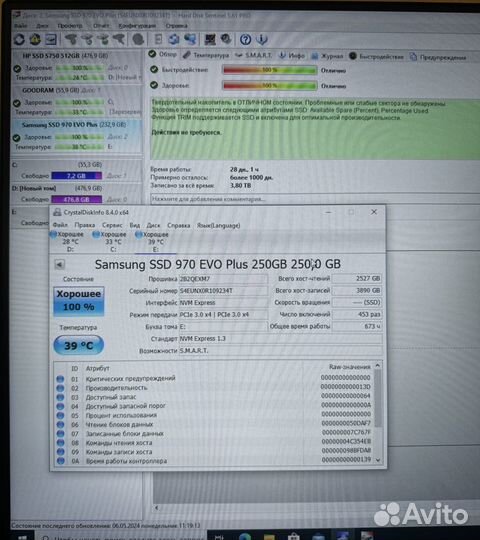Click the green check next to Быстродействие bar
480x540 pixels.
pos(154,70)
